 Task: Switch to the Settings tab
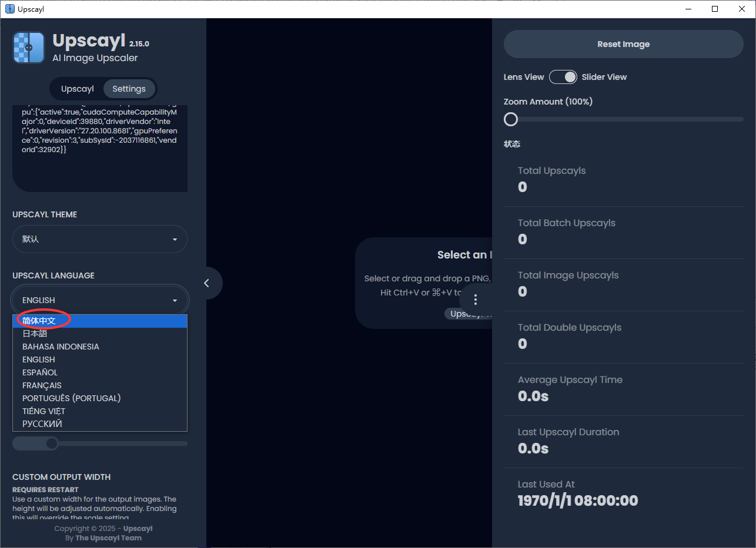[x=129, y=89]
